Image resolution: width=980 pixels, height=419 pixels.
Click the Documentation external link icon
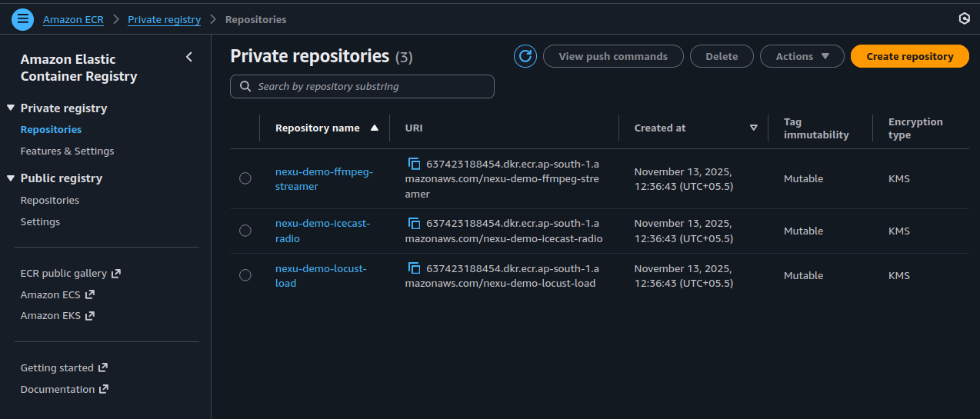pos(104,390)
